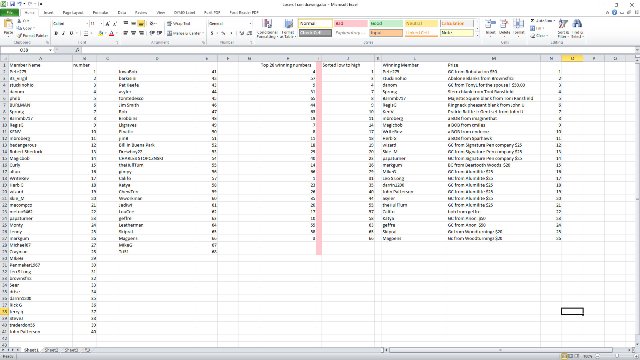Click the Merge & Center button
The height and width of the screenshot is (360, 640).
(x=185, y=33)
